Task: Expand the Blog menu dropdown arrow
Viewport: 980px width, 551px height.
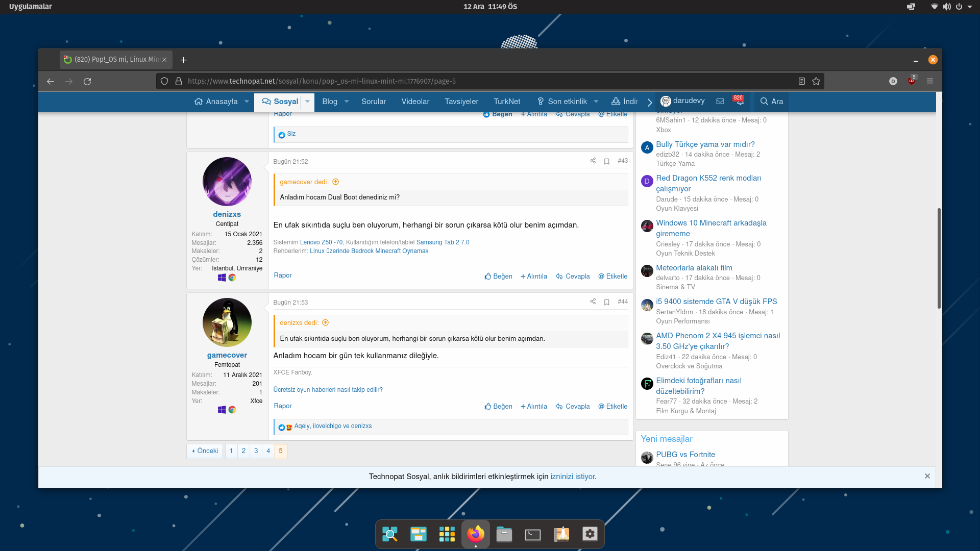Action: (x=347, y=102)
